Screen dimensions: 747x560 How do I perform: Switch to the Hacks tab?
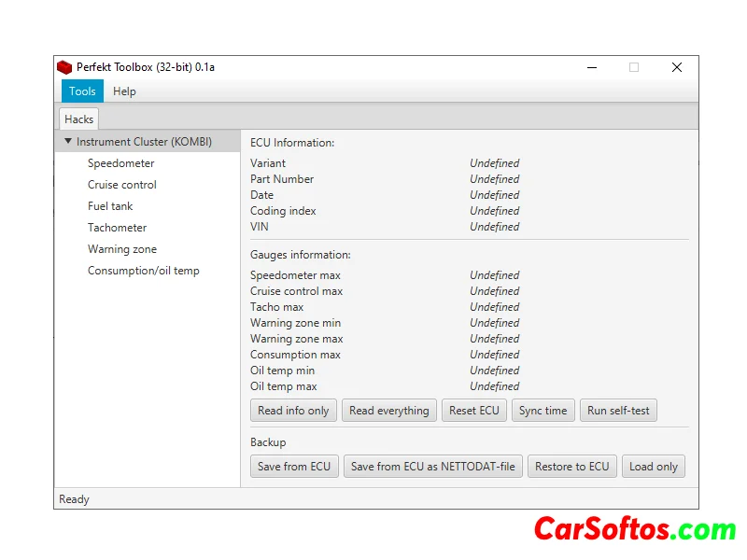point(79,119)
